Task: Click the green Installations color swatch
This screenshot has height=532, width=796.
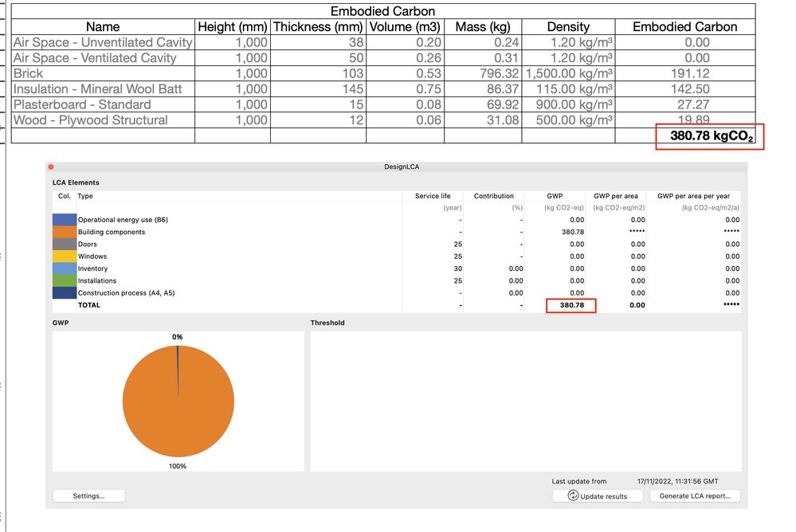Action: pos(64,280)
